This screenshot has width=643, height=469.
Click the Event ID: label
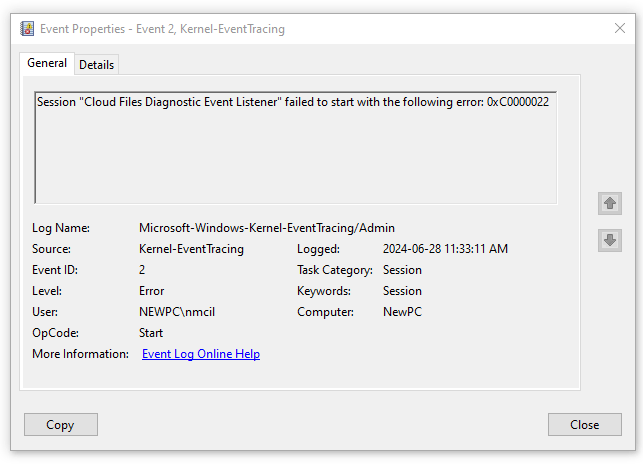tap(55, 270)
